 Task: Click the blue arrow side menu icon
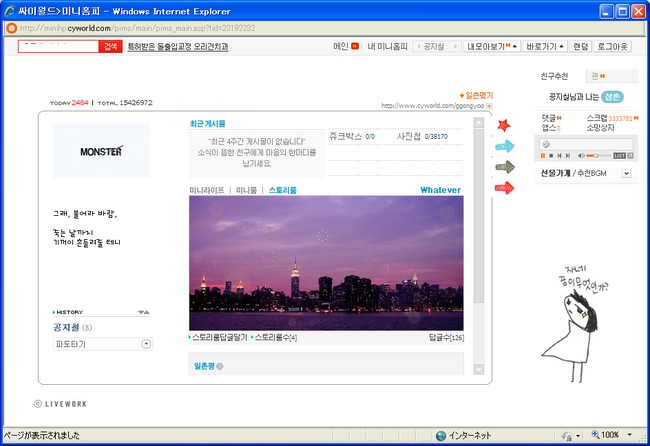[x=504, y=146]
